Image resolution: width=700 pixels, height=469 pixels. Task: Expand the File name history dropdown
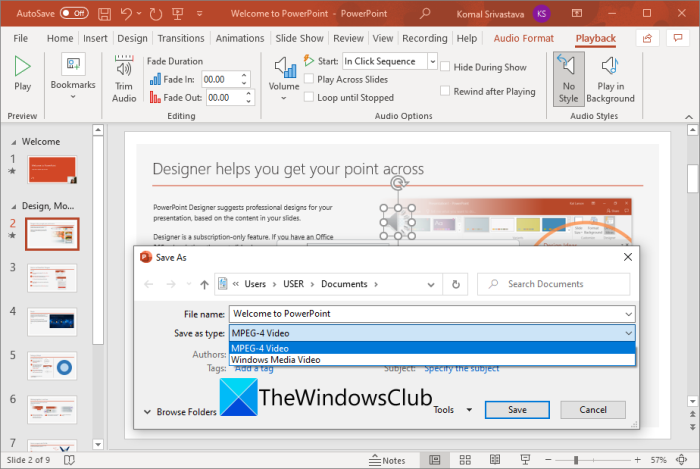[x=629, y=314]
